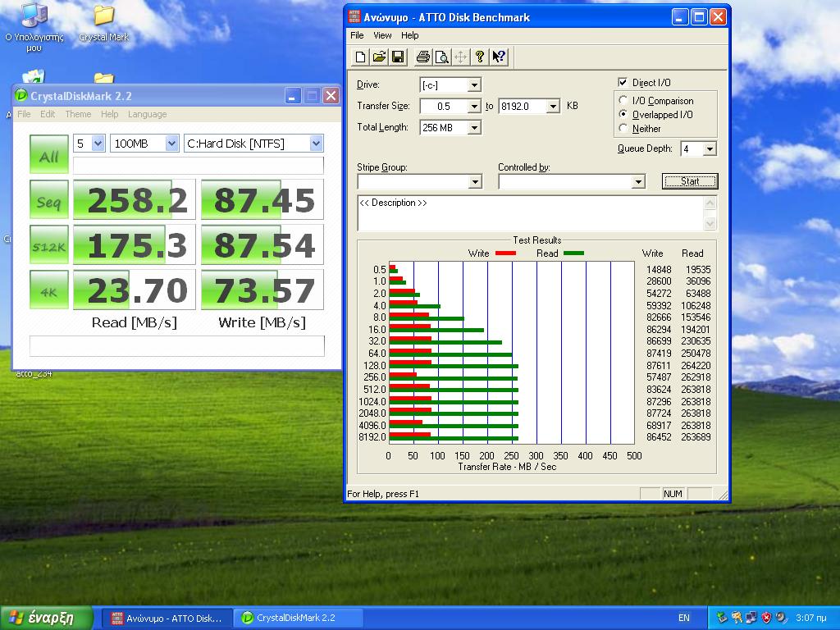Screen dimensions: 840x630
Task: Select the Crystal Mark folder on desktop
Action: pyautogui.click(x=104, y=24)
